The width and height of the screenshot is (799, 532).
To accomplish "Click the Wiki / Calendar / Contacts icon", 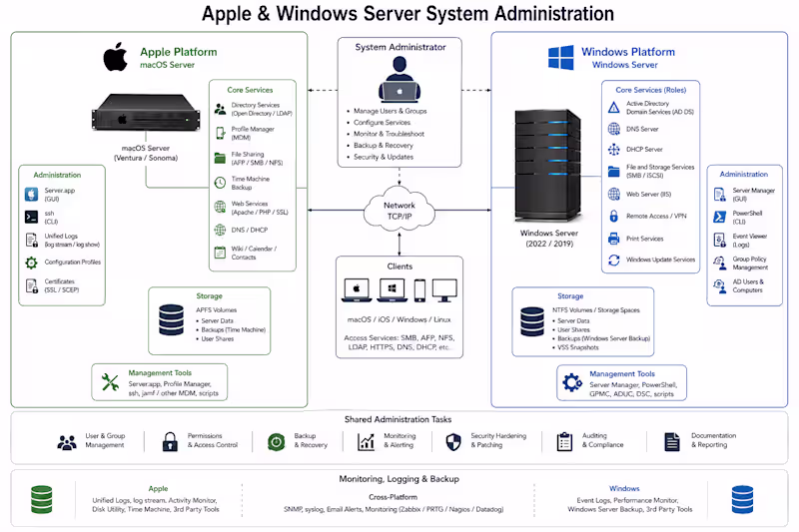I will click(x=220, y=253).
